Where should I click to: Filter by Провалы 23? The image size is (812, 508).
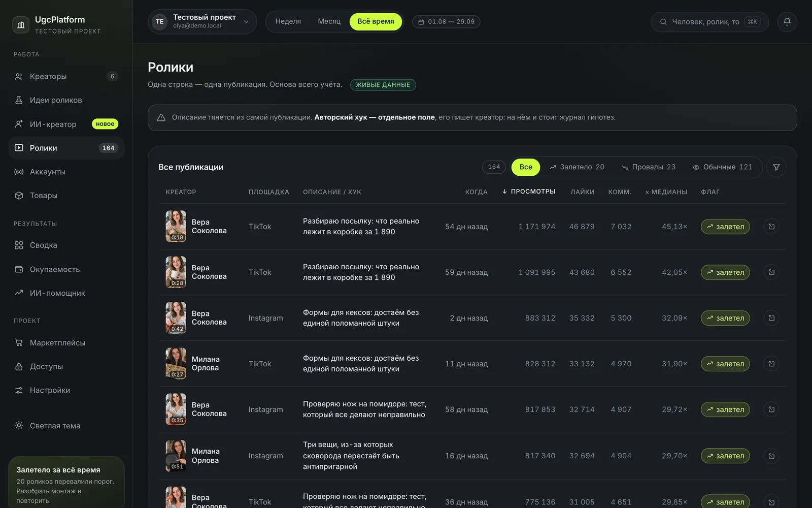pyautogui.click(x=649, y=167)
